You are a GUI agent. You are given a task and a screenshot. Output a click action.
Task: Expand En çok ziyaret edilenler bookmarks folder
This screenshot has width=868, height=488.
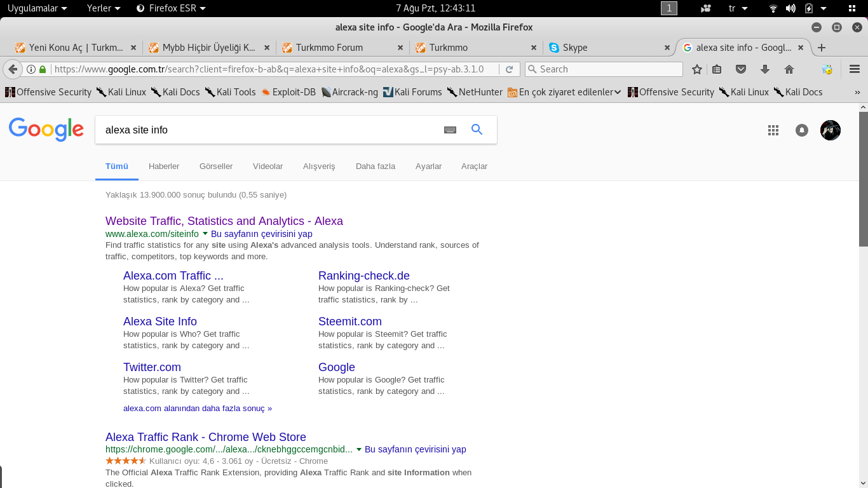tap(564, 92)
